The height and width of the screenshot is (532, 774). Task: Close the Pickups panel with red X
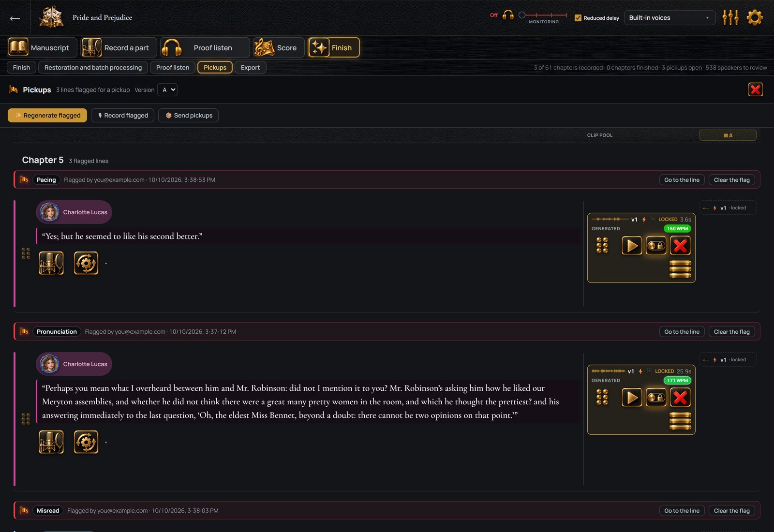point(755,89)
